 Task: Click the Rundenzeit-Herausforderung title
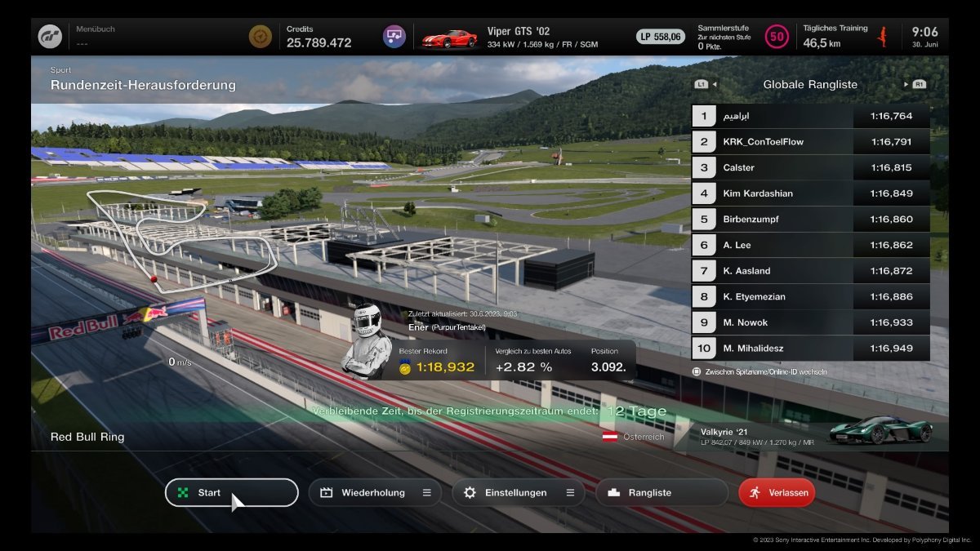point(143,85)
